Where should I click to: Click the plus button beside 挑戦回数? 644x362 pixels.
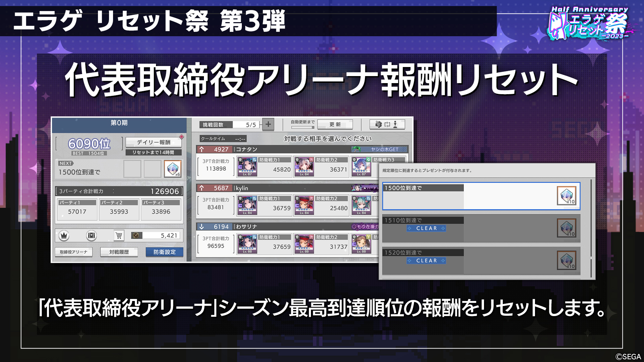click(x=268, y=124)
